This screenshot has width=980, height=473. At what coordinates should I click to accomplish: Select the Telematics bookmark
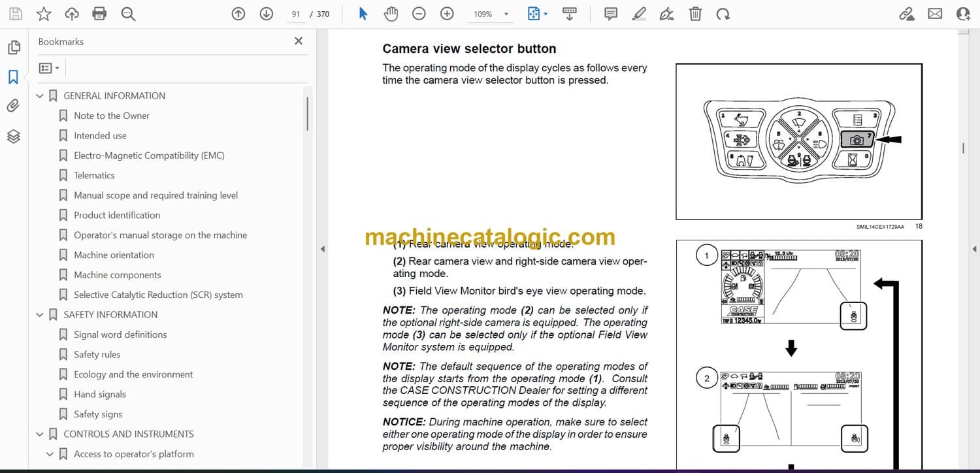[94, 175]
